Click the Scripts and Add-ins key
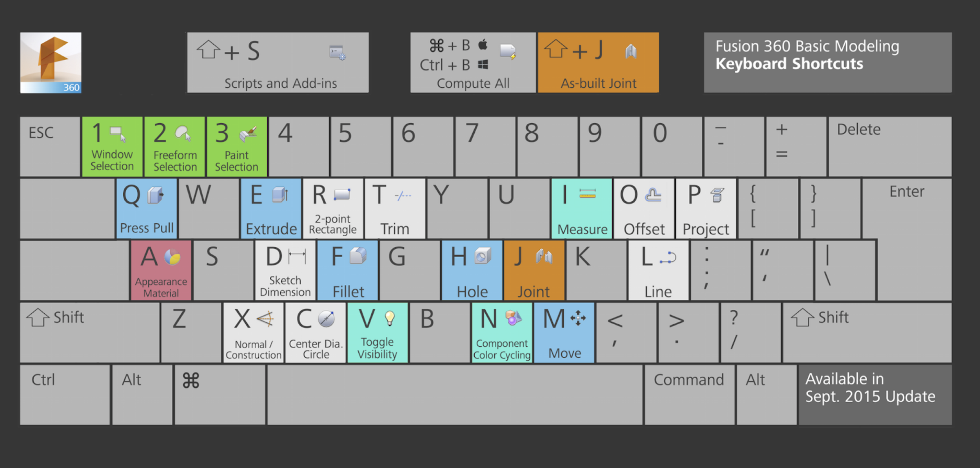Viewport: 980px width, 468px height. 278,63
